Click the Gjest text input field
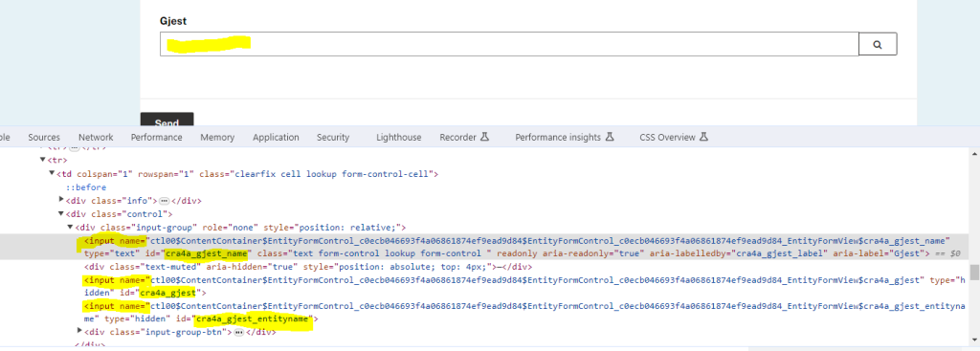980x351 pixels. coord(509,44)
